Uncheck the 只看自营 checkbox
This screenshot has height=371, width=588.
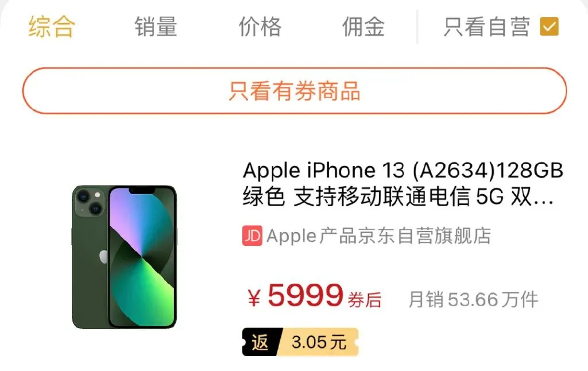549,26
